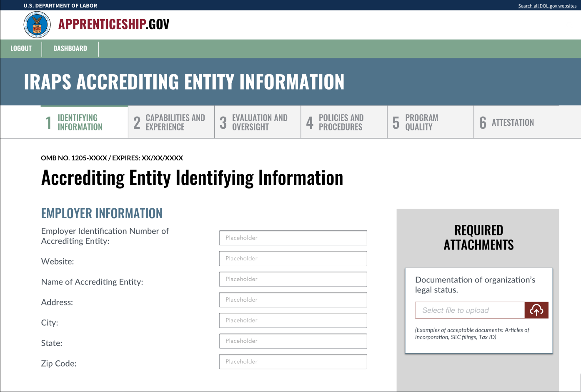The height and width of the screenshot is (392, 581).
Task: Select the Zip Code input field
Action: pyautogui.click(x=293, y=362)
